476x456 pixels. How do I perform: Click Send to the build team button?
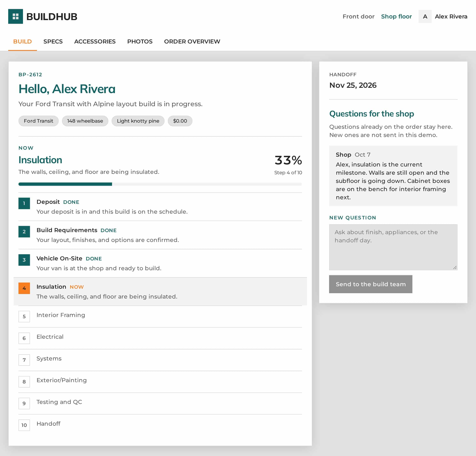click(370, 284)
